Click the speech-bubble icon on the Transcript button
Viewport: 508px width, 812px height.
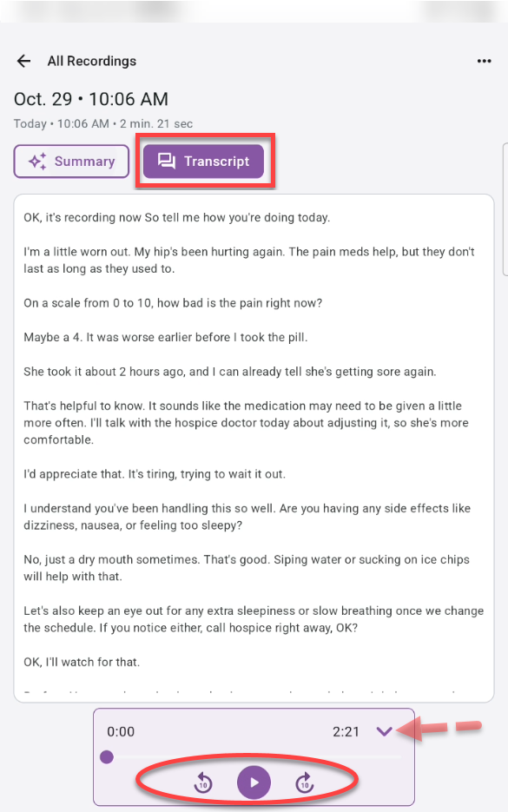click(x=168, y=162)
